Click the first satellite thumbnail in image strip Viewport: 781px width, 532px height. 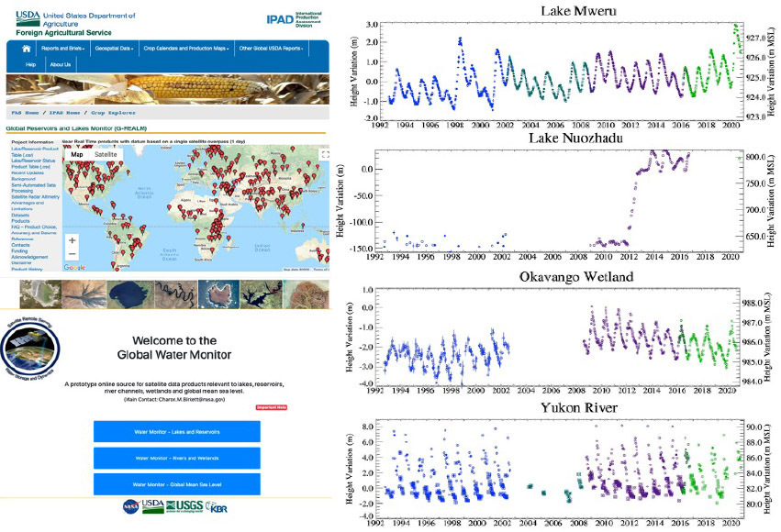(x=41, y=294)
